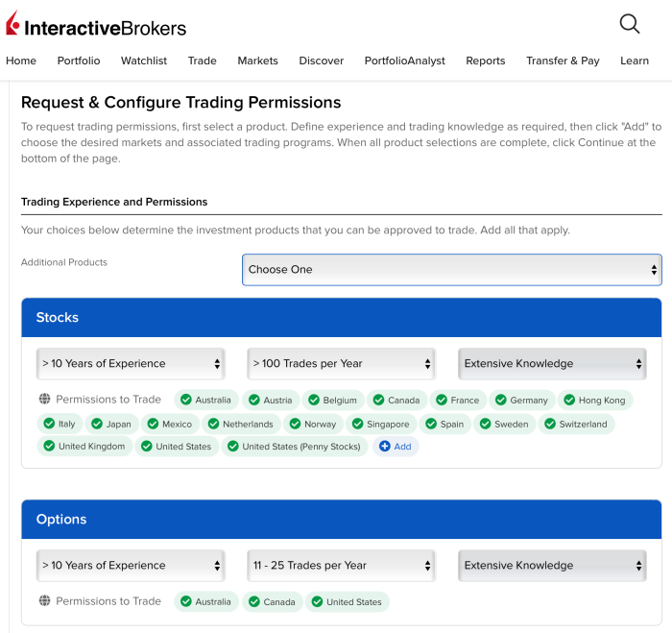Open the Trade menu
The image size is (672, 633).
(203, 61)
